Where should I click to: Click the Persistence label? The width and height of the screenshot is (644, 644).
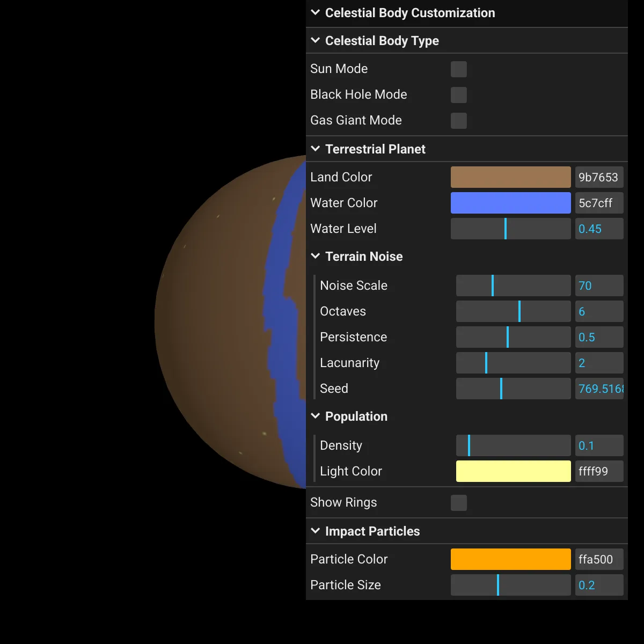tap(354, 337)
